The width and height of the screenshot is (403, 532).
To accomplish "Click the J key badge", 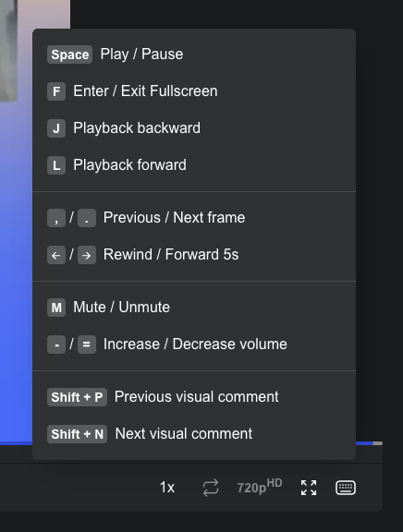I will click(x=56, y=128).
